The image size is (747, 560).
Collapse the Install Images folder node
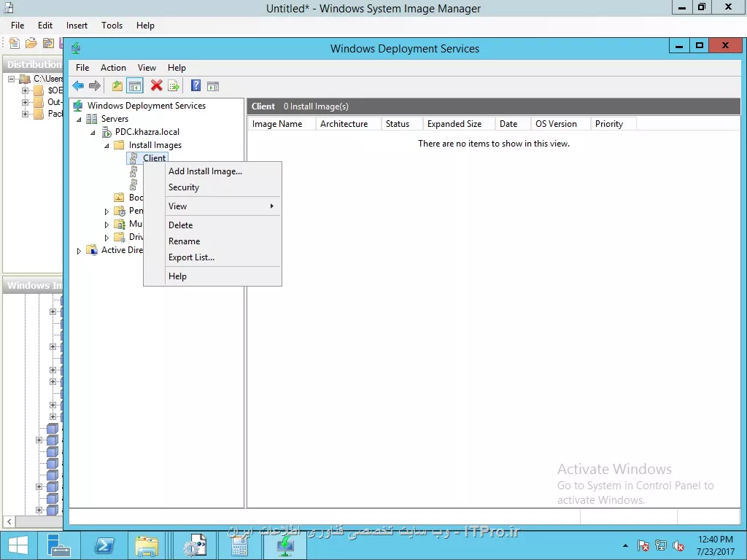point(107,146)
